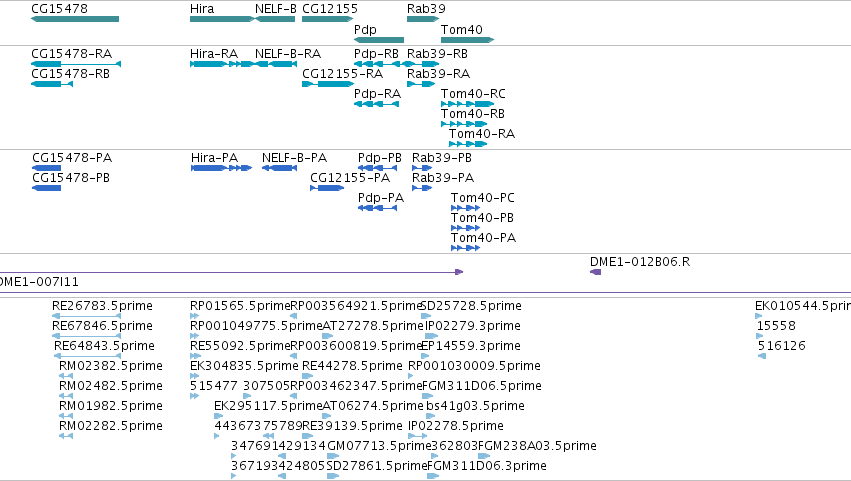Click the Pdp-RA transcript label
This screenshot has width=851, height=481.
(377, 93)
